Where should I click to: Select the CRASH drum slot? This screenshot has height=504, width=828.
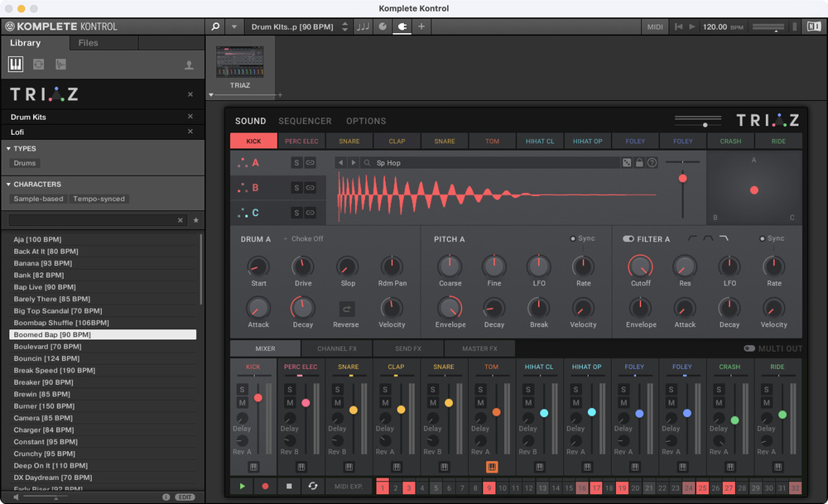coord(730,141)
